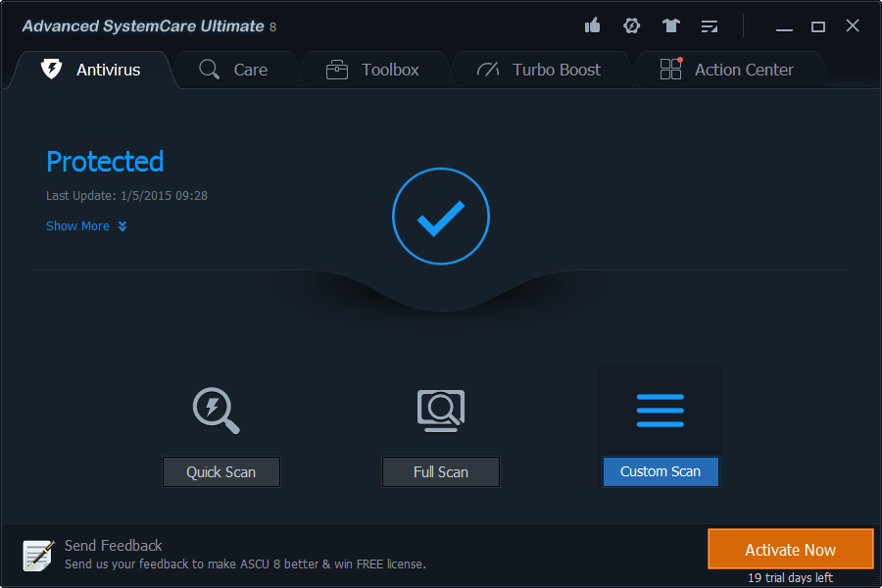This screenshot has height=588, width=882.
Task: Click the Last Update date text
Action: point(126,196)
